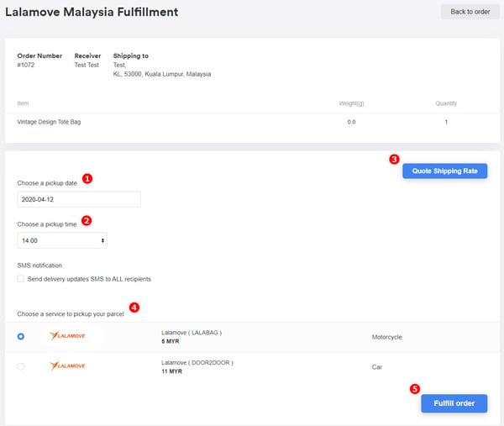The image size is (504, 426).
Task: Click the 'Lalamove Malaysia Fulfillment' page title
Action: coord(92,12)
